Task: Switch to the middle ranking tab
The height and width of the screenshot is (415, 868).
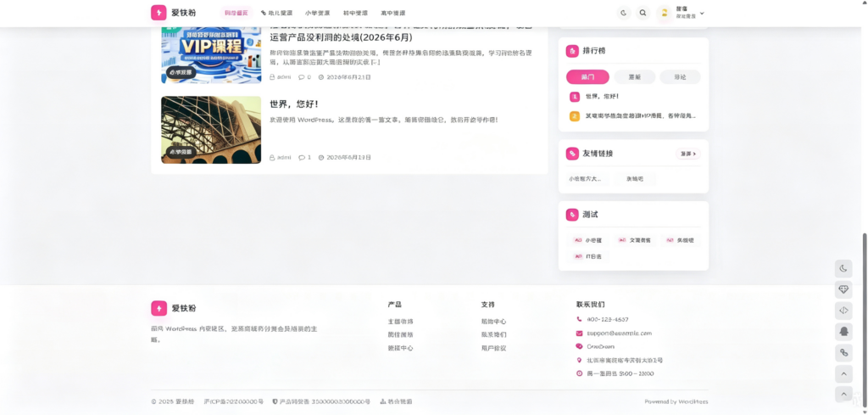Action: tap(635, 77)
